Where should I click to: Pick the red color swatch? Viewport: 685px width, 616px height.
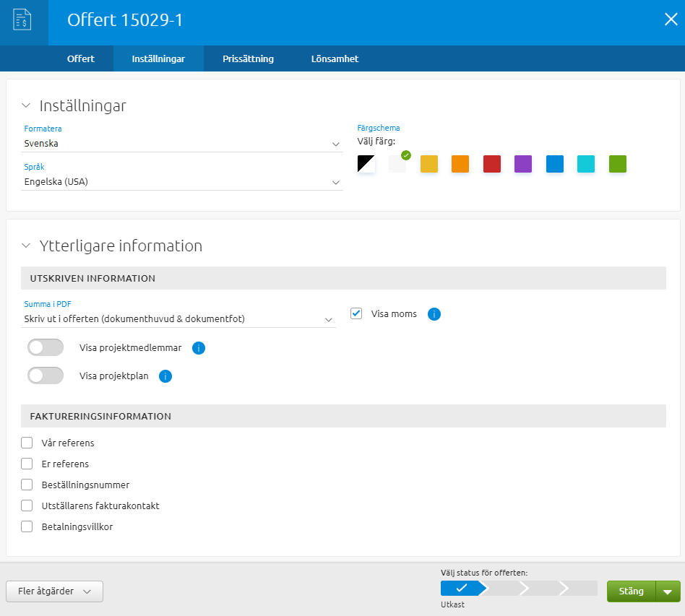click(x=492, y=164)
